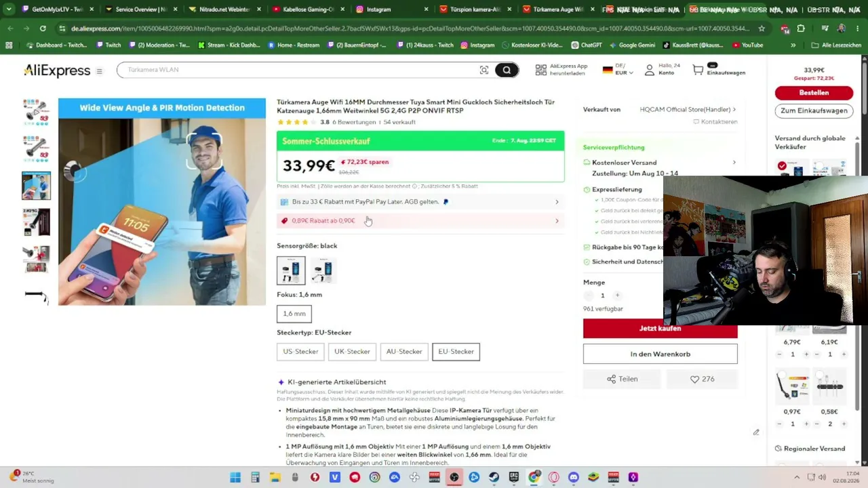Open the YouTube bookmark

747,45
